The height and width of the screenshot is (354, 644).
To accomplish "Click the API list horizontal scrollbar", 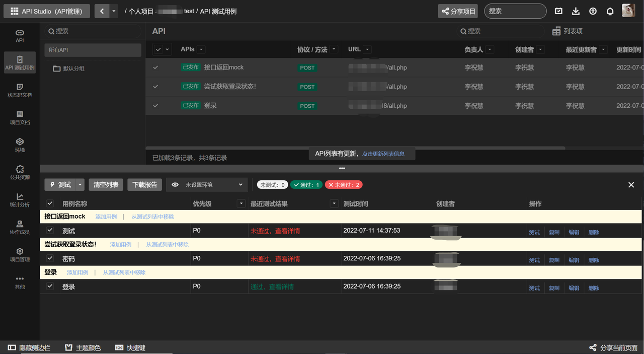I will [x=355, y=148].
